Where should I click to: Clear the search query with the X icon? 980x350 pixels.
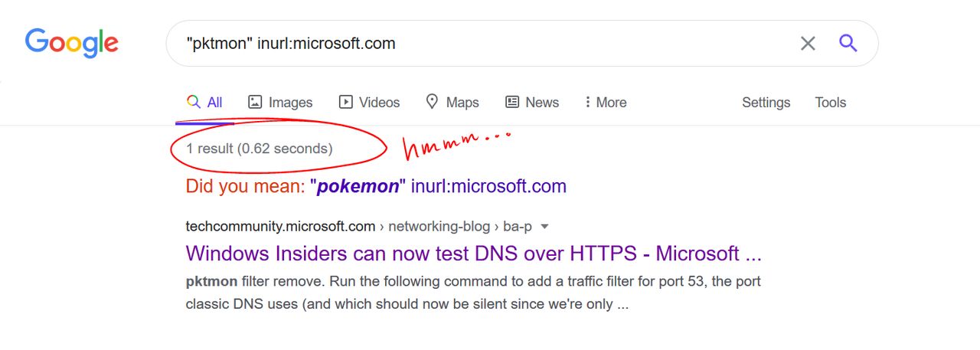point(808,43)
